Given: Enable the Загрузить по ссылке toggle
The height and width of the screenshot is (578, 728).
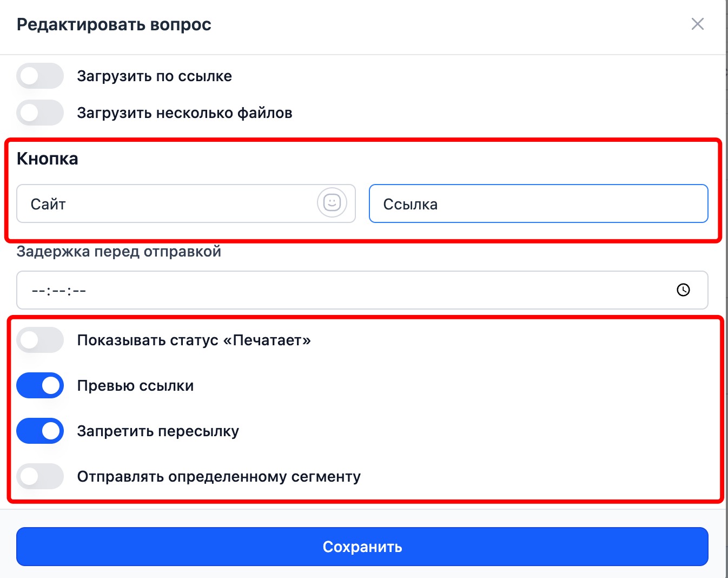Looking at the screenshot, I should (40, 76).
